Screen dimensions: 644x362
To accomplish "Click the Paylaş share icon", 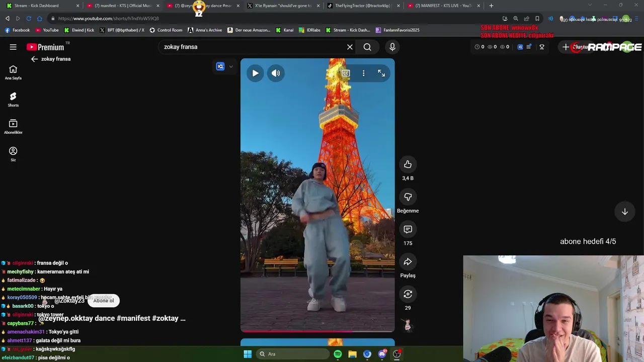I will coord(408,261).
